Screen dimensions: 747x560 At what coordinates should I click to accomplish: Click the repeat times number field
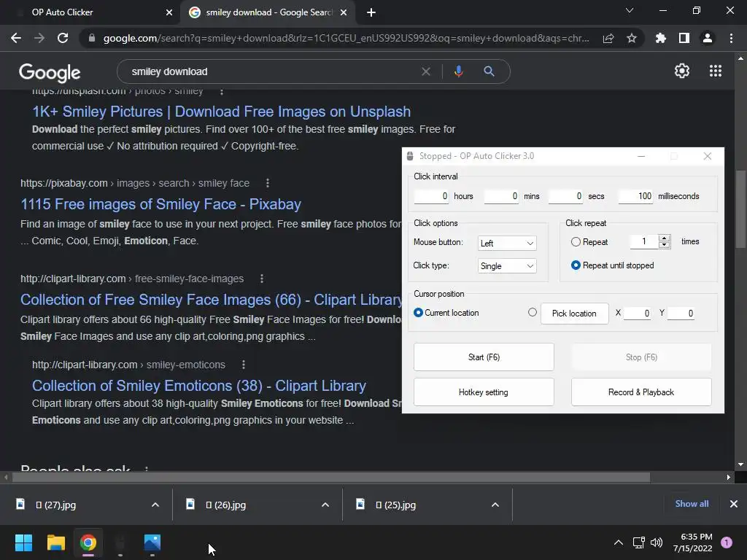pos(644,241)
